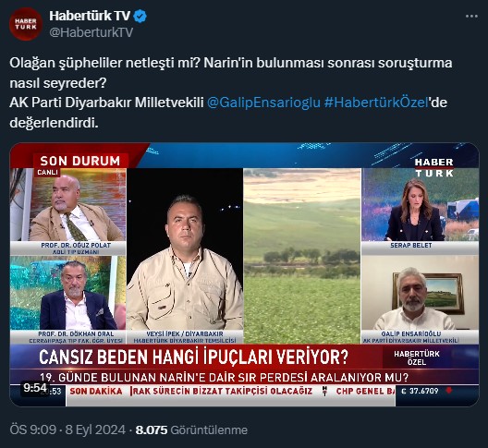Open the three-dot more options menu
This screenshot has height=448, width=488.
(x=471, y=17)
